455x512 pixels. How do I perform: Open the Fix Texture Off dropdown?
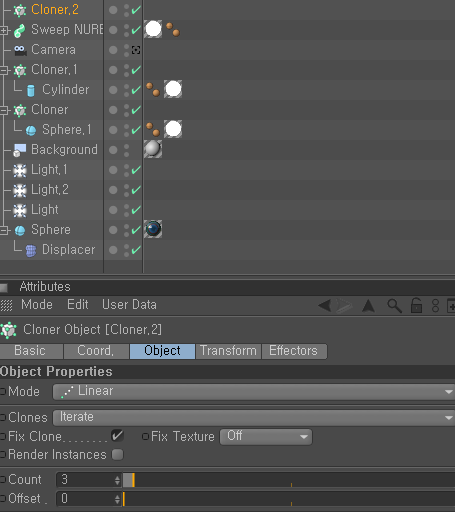click(x=266, y=437)
